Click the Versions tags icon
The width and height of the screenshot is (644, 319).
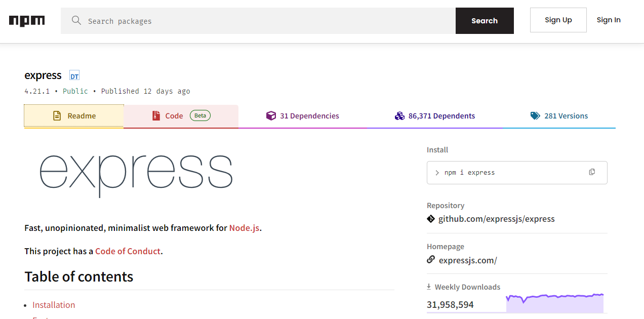pos(535,116)
